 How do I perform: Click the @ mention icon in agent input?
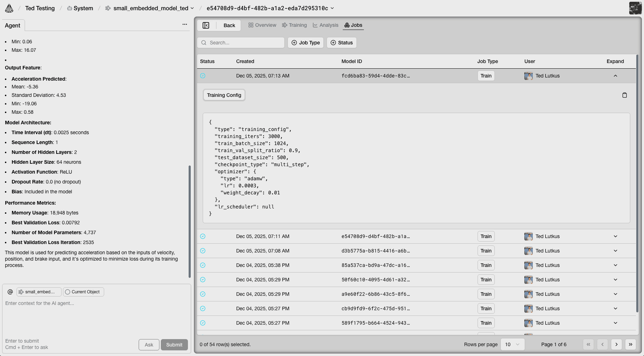10,292
